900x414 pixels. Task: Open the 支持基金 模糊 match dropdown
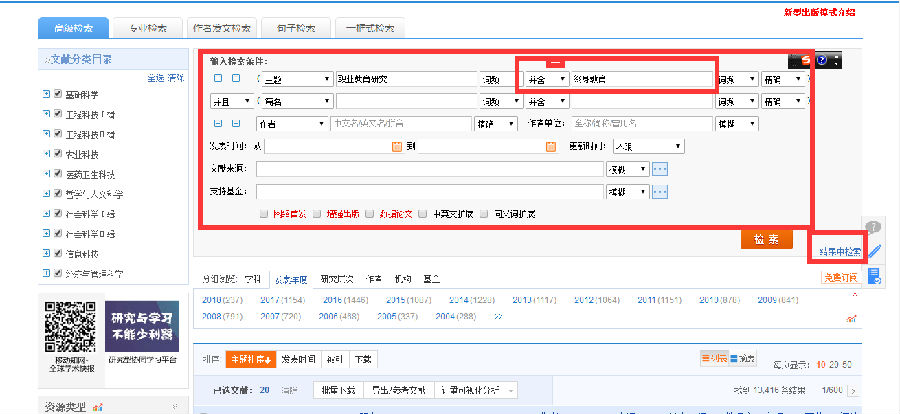(x=627, y=192)
